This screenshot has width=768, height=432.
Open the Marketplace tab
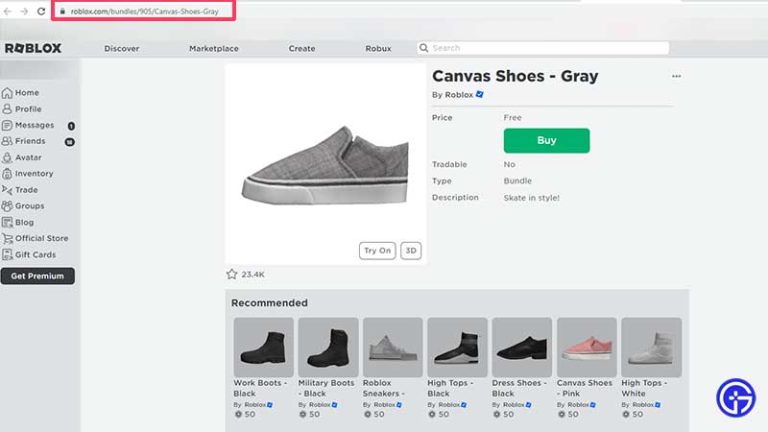(x=214, y=48)
